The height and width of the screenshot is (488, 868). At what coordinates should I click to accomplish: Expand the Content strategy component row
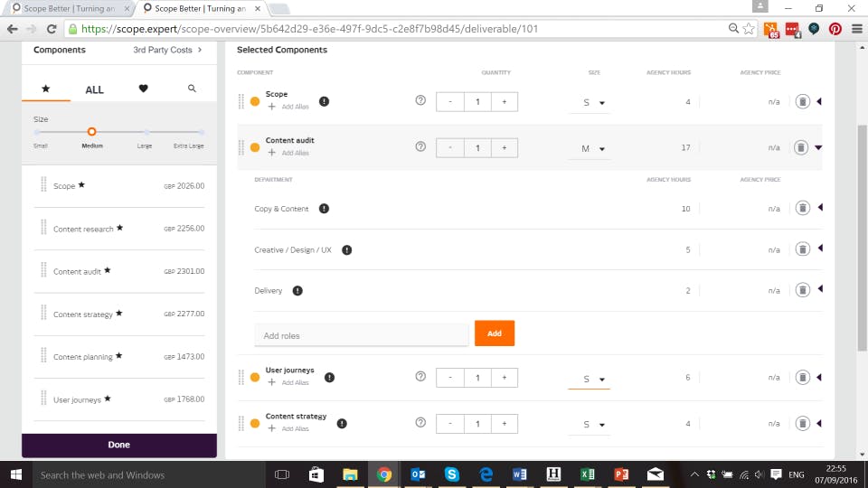819,423
